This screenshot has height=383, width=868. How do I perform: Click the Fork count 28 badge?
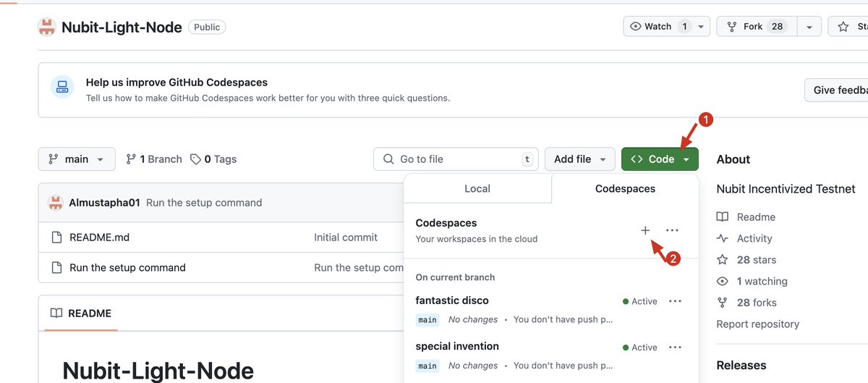tap(777, 26)
